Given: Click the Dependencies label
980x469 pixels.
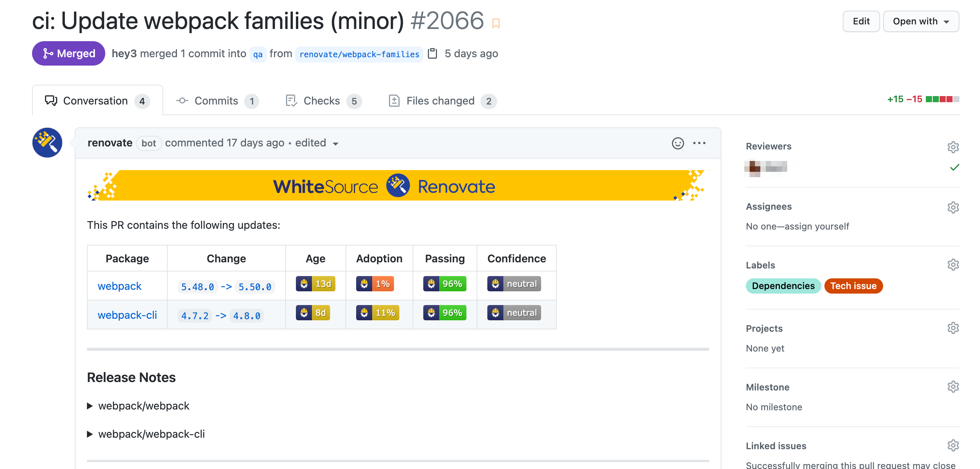Looking at the screenshot, I should pyautogui.click(x=783, y=286).
